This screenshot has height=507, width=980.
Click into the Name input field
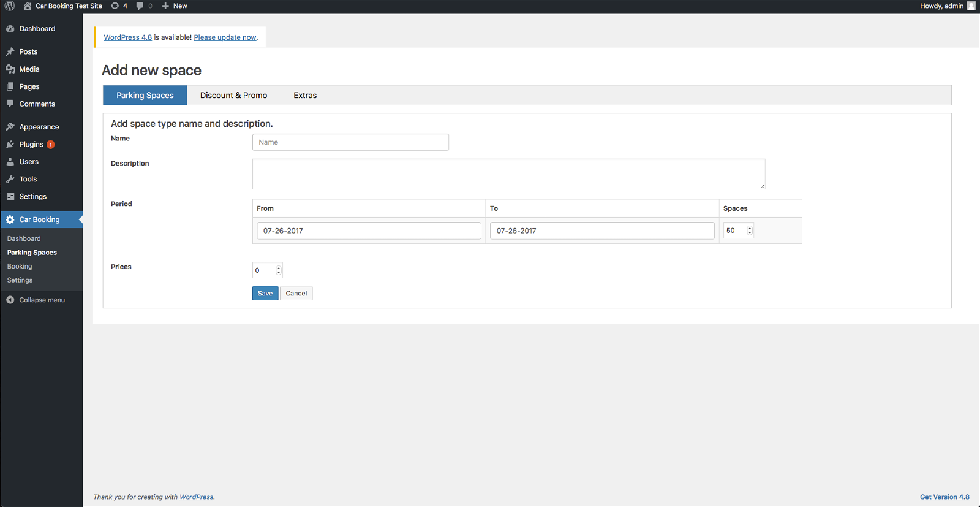[350, 142]
